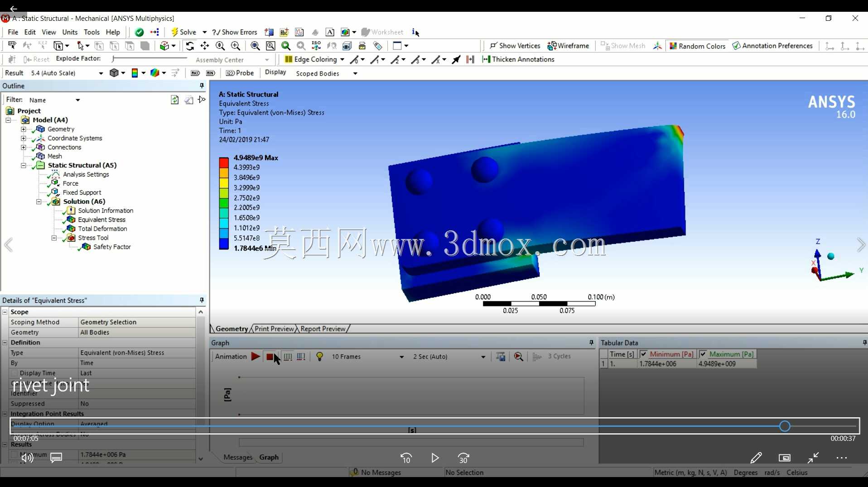Viewport: 868px width, 487px height.
Task: Click Zoom to Fit in Graph toolbar
Action: click(x=519, y=357)
